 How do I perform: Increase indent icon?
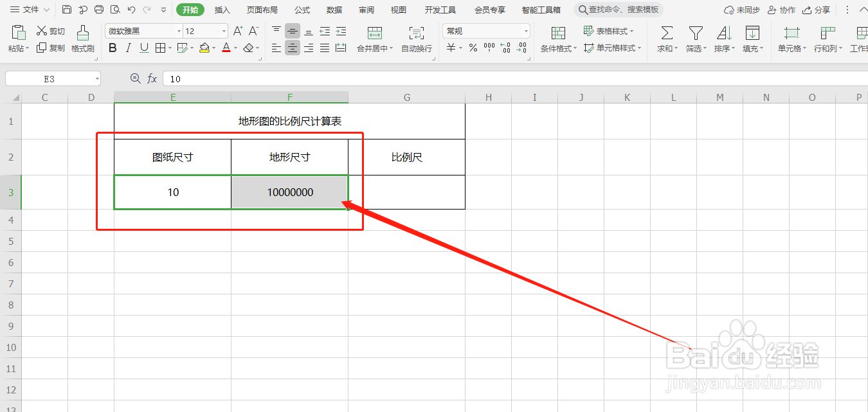click(341, 31)
